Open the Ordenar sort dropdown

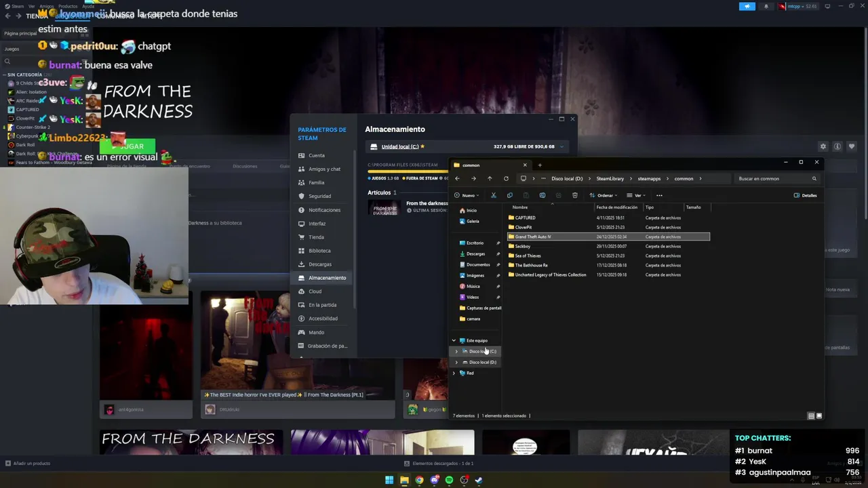coord(603,195)
